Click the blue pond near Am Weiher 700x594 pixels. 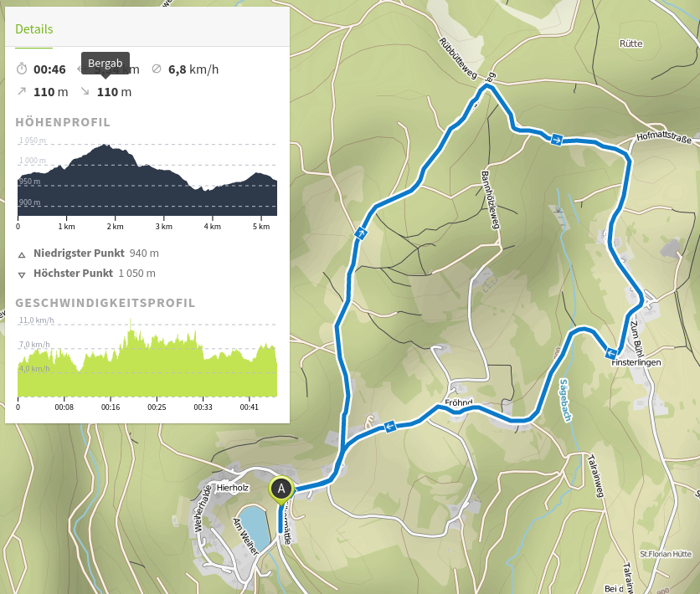(x=252, y=527)
